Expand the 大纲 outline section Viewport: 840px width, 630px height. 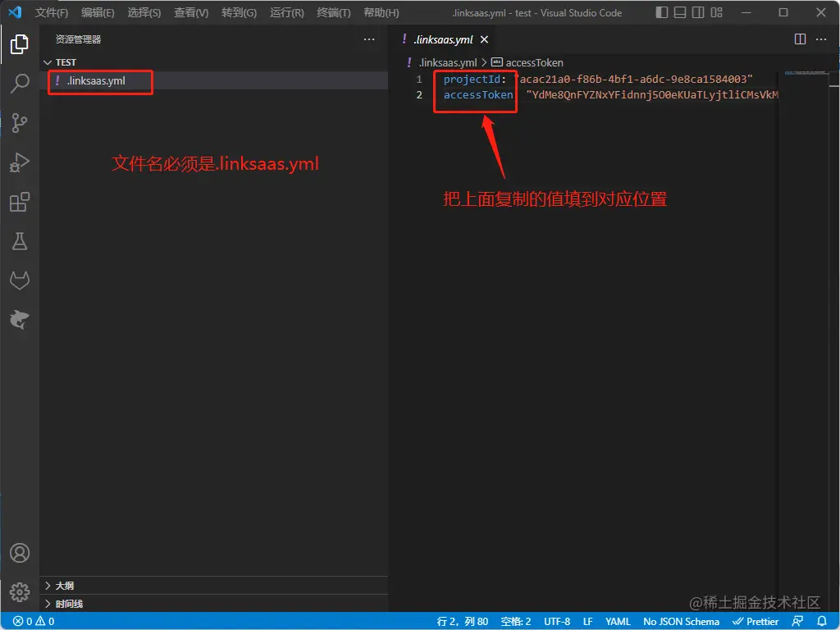[x=214, y=586]
